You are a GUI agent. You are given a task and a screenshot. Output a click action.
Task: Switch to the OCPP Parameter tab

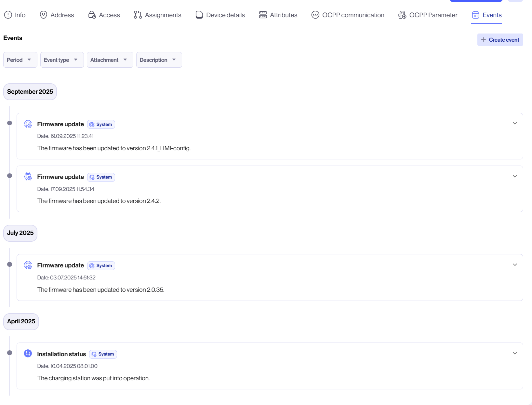click(x=428, y=15)
